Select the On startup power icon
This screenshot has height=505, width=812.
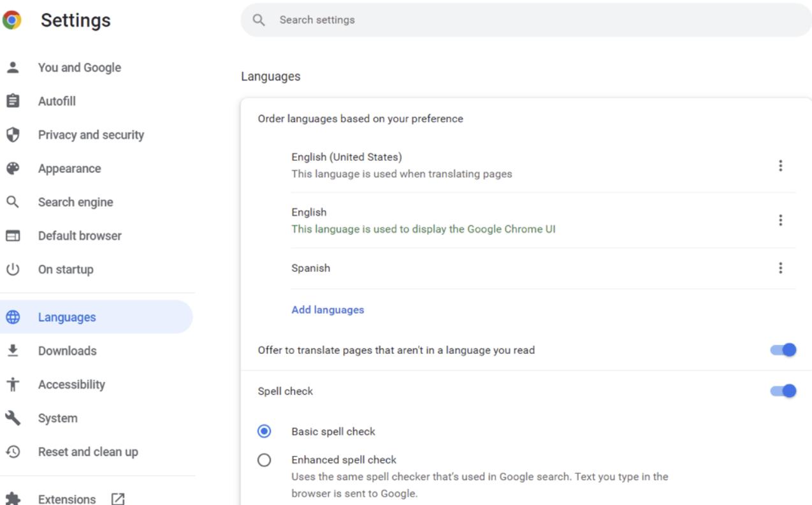point(15,268)
